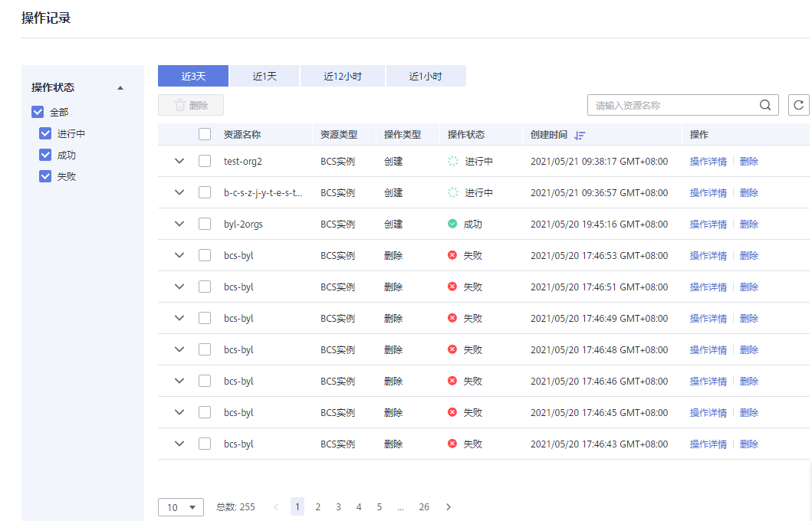Expand bcs-byl row created at 17:46:45
This screenshot has height=521, width=812.
click(x=179, y=412)
